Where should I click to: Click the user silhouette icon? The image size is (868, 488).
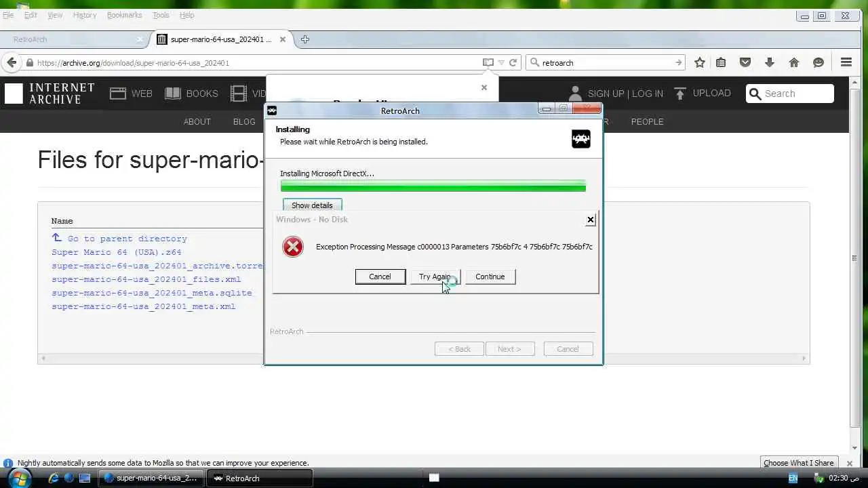tap(575, 94)
